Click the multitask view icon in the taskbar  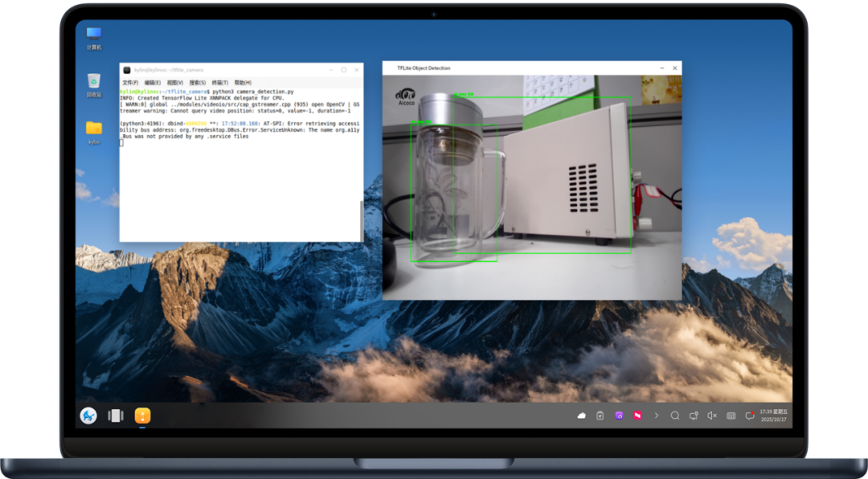116,416
